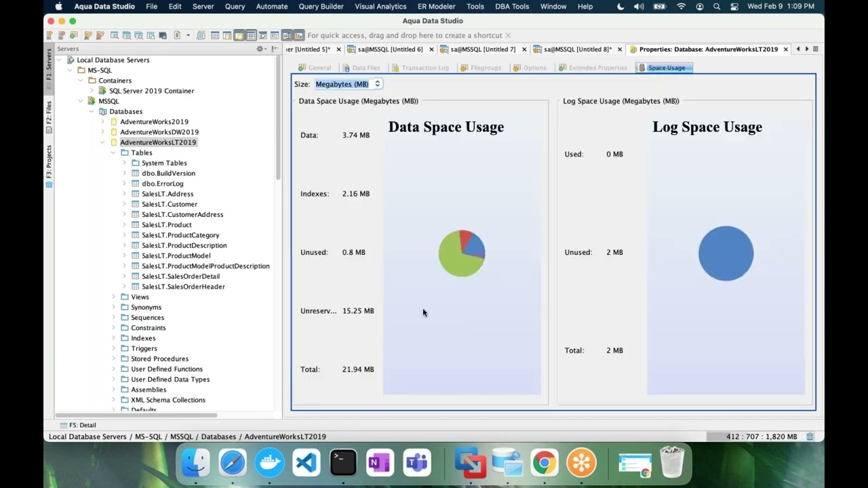Close the sa@MSSQL [Untitled 6] tab
868x488 pixels.
tap(432, 49)
